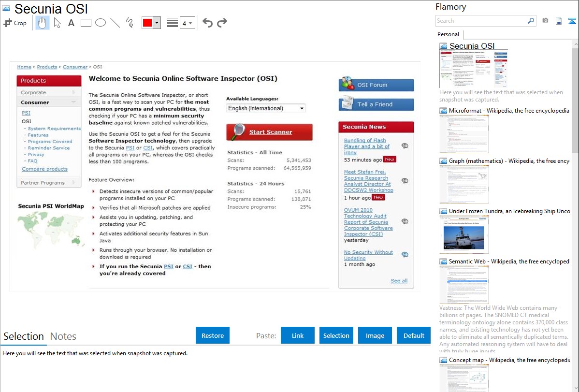Choose the straight line tool

(x=115, y=23)
